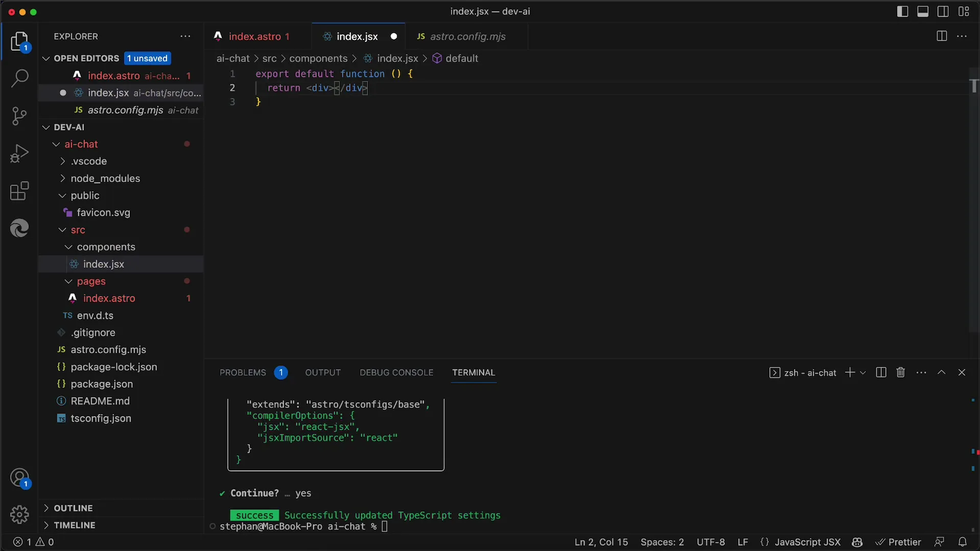Collapse the DEV-AI workspace section
980x551 pixels.
(x=46, y=127)
